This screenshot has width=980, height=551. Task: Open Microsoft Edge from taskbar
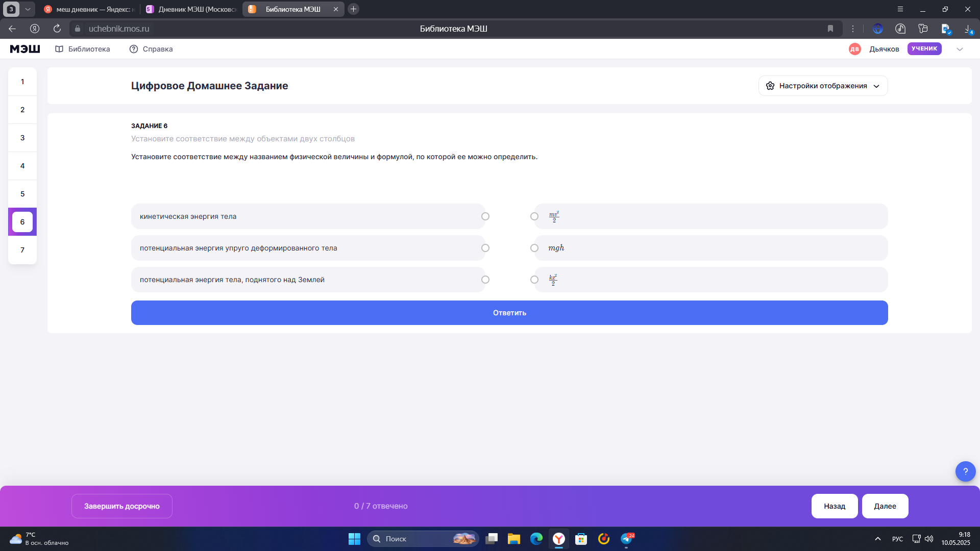point(536,539)
